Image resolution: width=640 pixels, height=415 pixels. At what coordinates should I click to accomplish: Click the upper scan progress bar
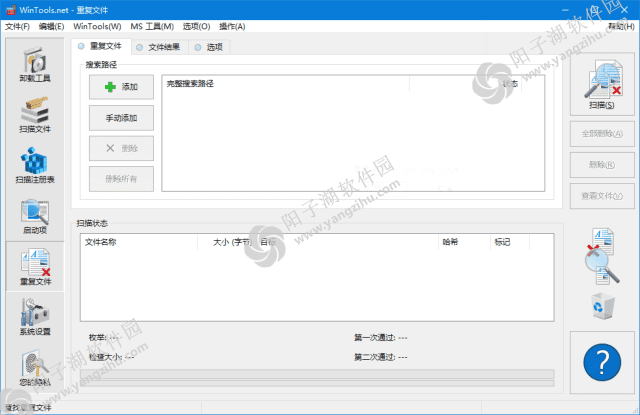click(317, 374)
